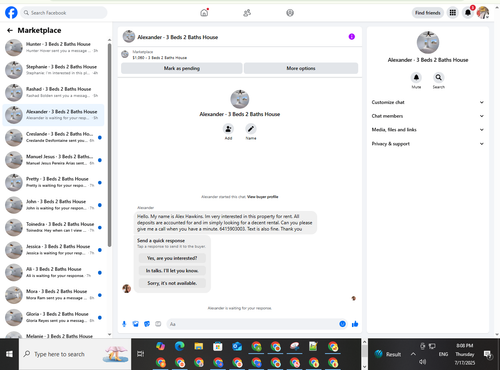This screenshot has height=370, width=500.
Task: Open the Facebook logo home
Action: [x=11, y=13]
